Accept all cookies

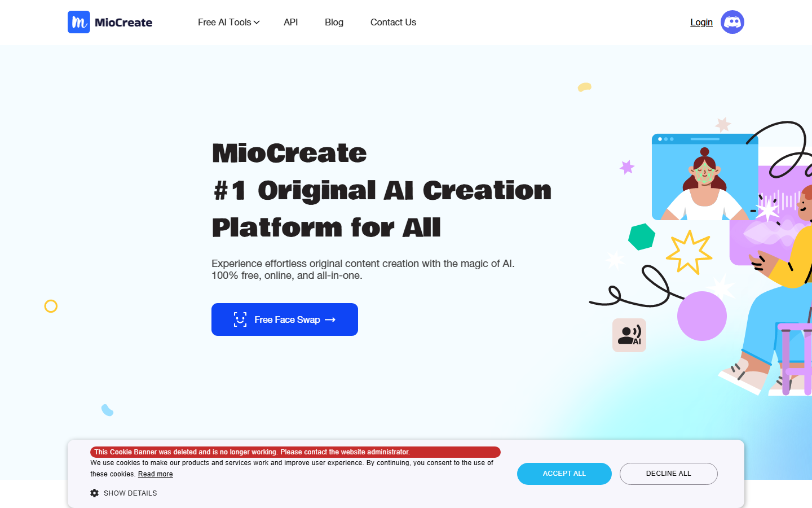tap(564, 474)
